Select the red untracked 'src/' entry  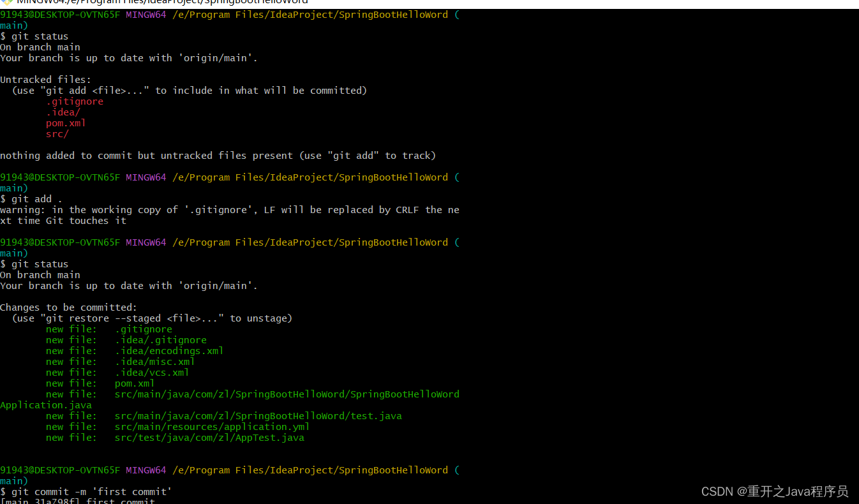click(x=57, y=134)
